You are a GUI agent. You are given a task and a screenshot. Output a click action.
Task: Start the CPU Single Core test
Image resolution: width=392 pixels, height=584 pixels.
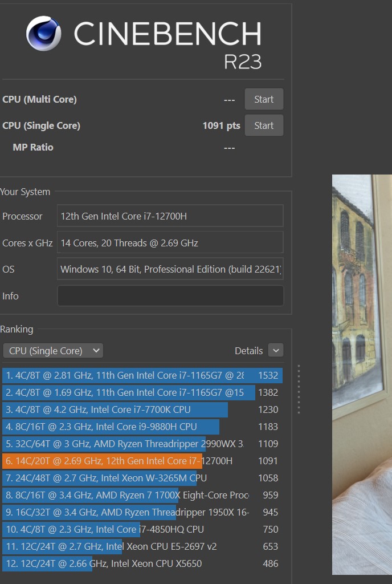[x=264, y=125]
